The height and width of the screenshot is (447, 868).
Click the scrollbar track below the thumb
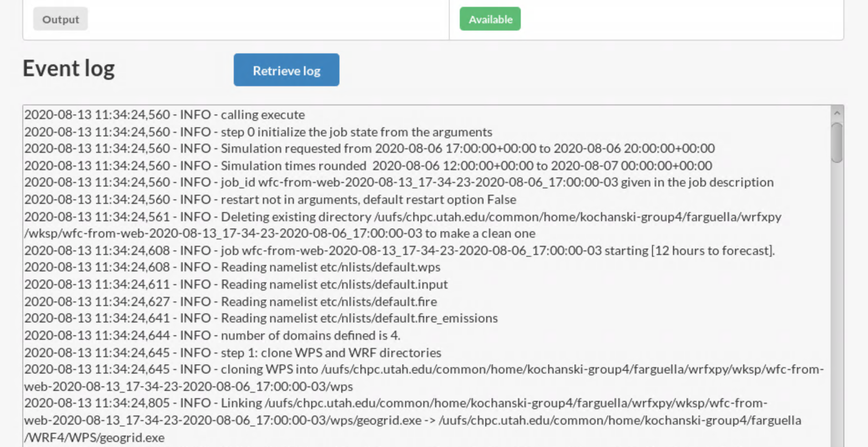point(837,301)
